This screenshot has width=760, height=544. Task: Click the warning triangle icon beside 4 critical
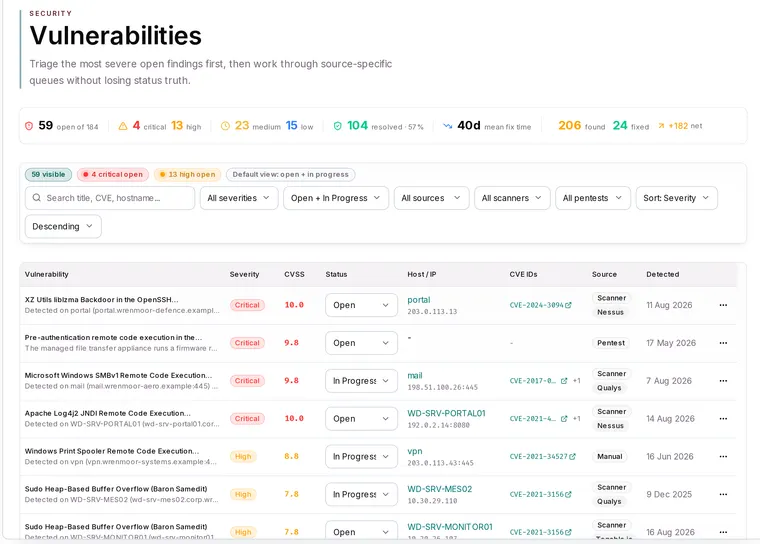[123, 126]
